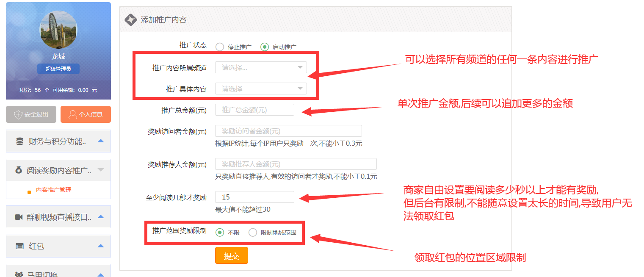
Task: Click the card icon beside 红包
Action: tap(19, 246)
